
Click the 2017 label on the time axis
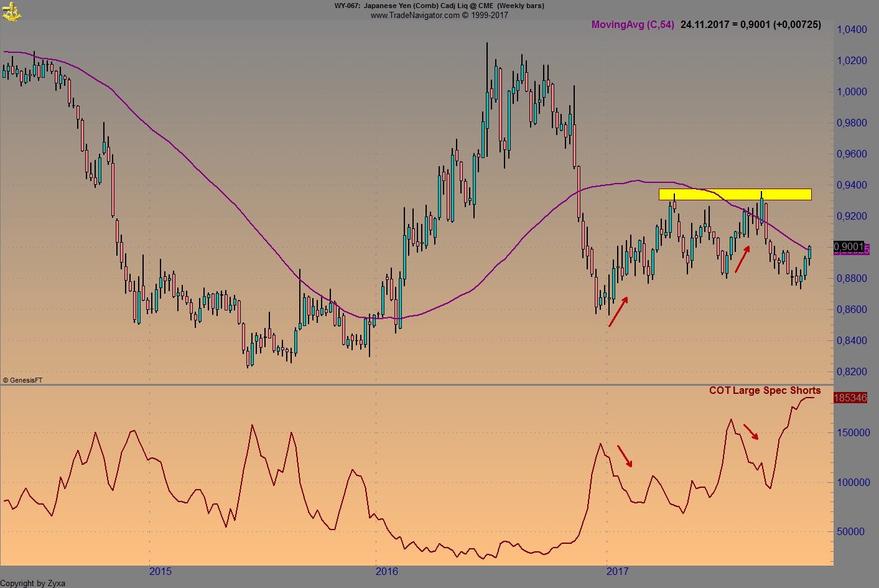(618, 571)
